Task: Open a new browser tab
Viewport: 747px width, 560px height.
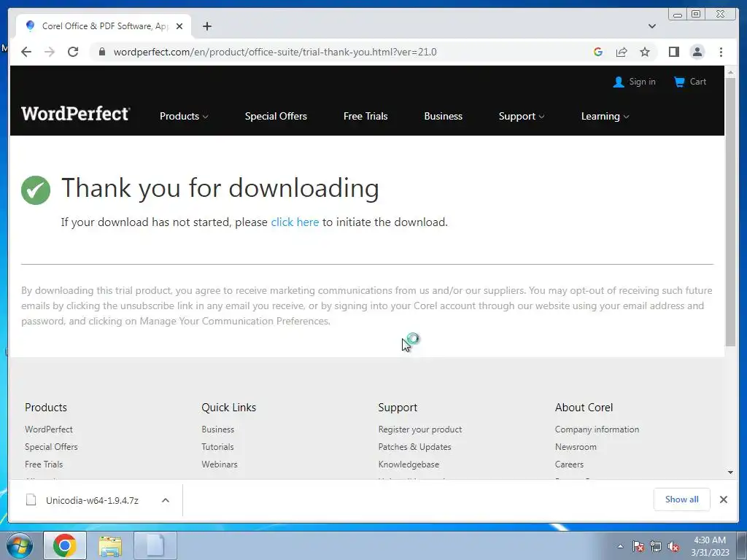Action: pos(206,26)
